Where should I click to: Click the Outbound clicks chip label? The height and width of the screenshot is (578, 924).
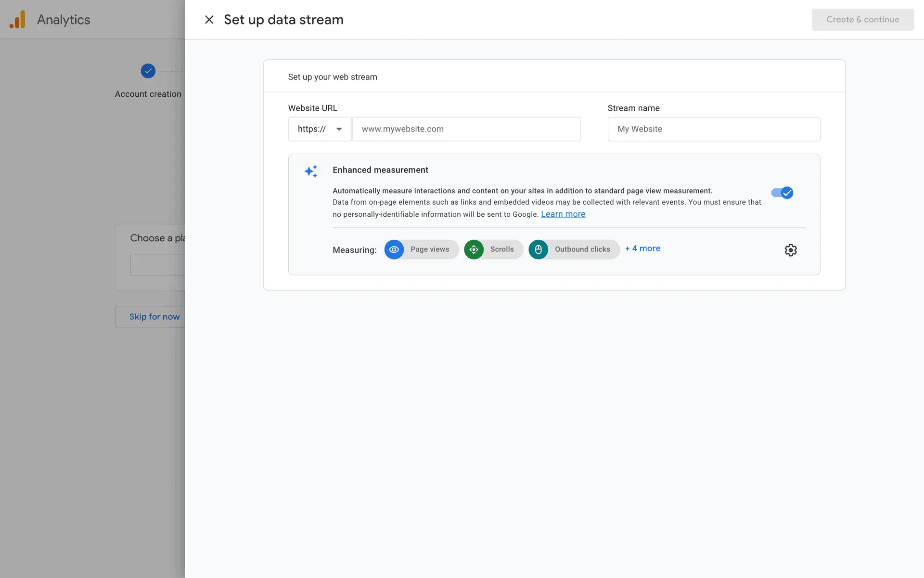[x=582, y=250]
